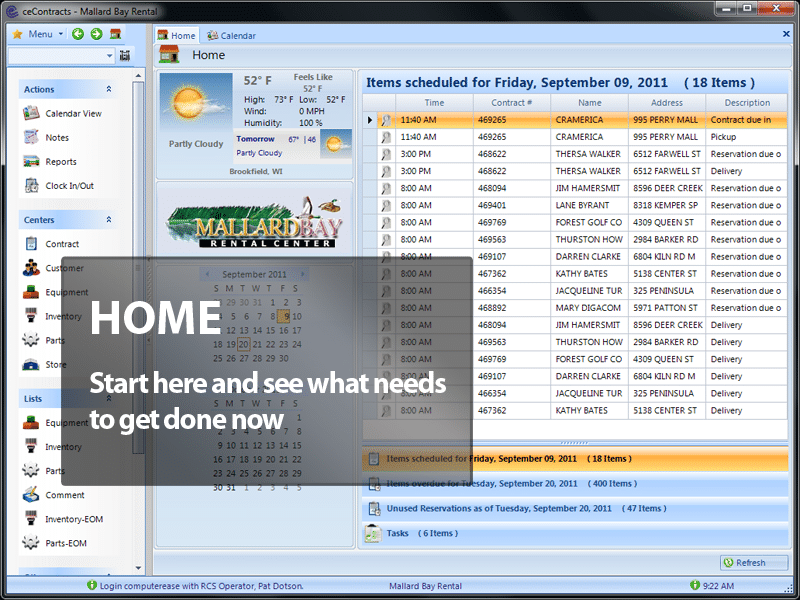The height and width of the screenshot is (600, 800).
Task: Click the icon beside the search dropdown
Action: click(x=125, y=55)
